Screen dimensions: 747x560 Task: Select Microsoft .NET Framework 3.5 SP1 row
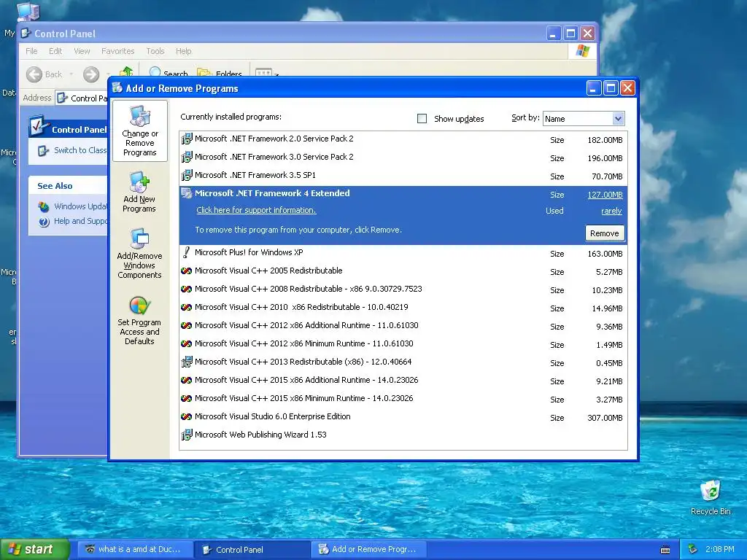403,176
